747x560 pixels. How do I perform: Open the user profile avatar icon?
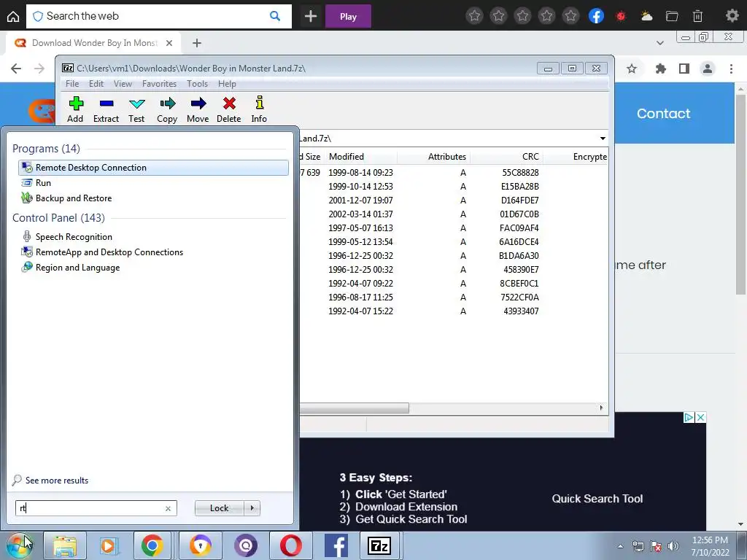pyautogui.click(x=708, y=69)
